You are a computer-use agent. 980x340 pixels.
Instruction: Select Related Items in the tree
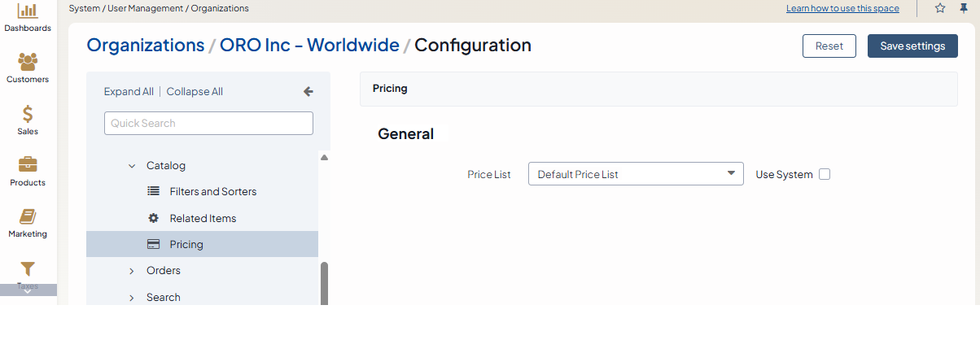click(203, 219)
